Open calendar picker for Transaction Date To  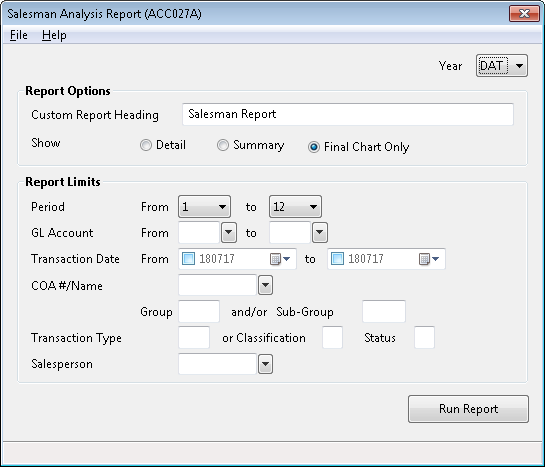[429, 259]
